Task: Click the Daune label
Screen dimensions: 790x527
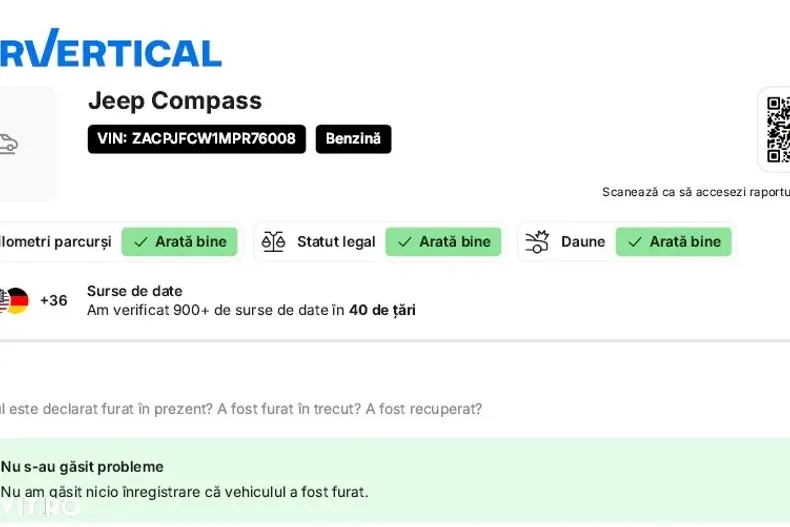Action: (x=583, y=242)
